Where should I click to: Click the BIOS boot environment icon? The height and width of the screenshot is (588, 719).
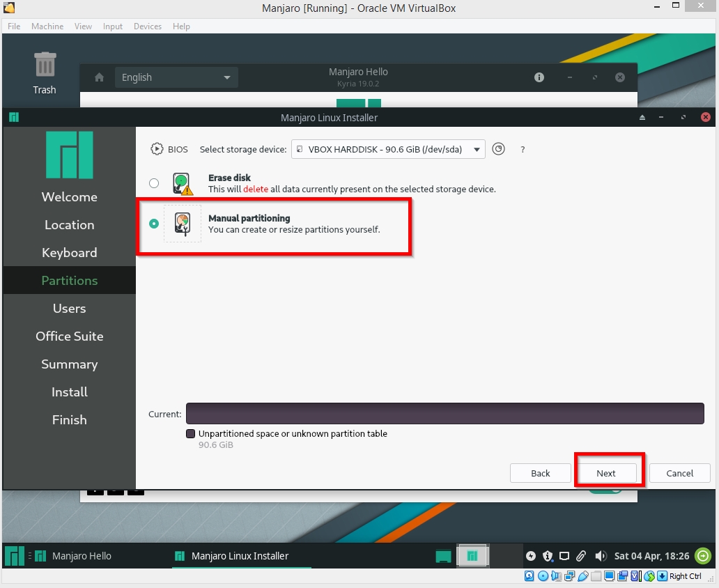pyautogui.click(x=157, y=149)
